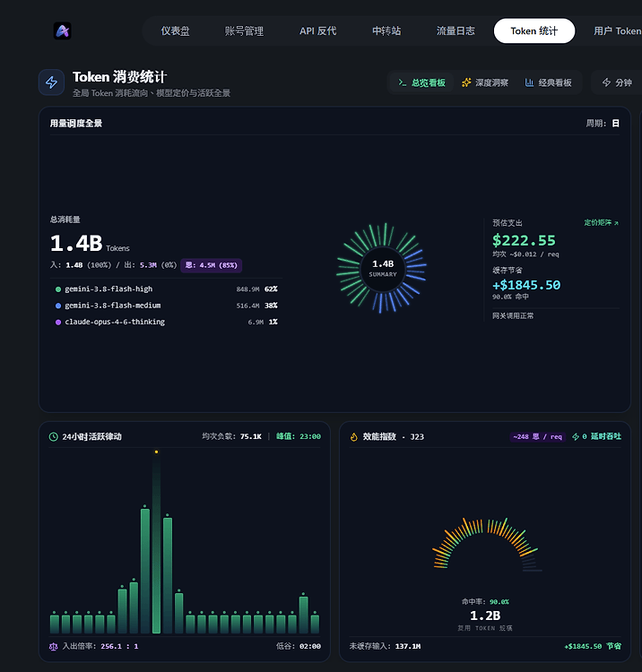
Task: Click the cache hit rate gauge arc
Action: [x=485, y=544]
